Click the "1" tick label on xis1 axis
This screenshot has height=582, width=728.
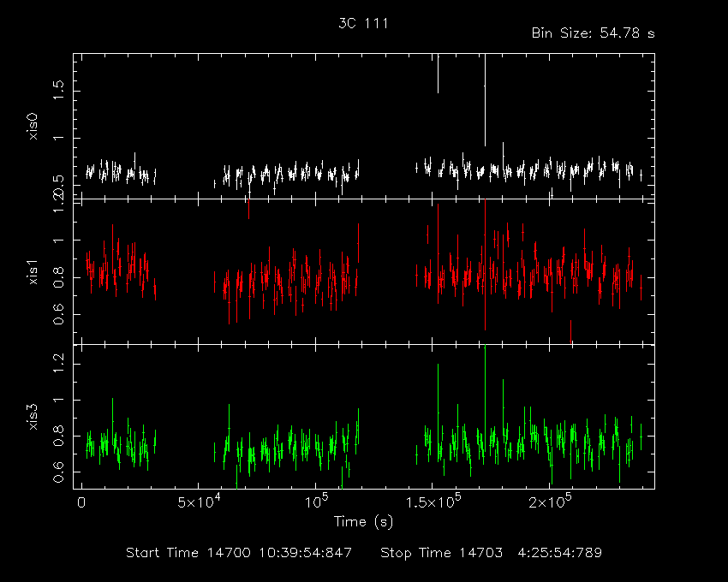[58, 241]
